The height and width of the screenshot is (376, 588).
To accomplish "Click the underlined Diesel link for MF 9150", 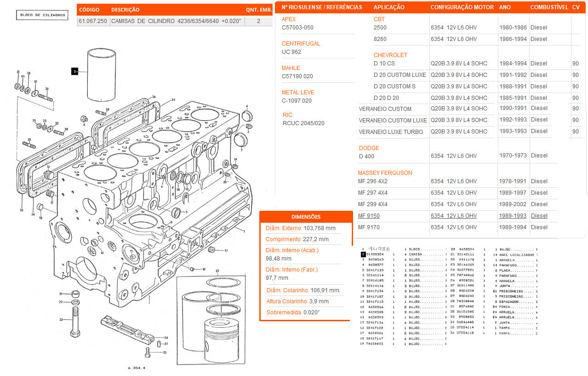I will pos(539,216).
